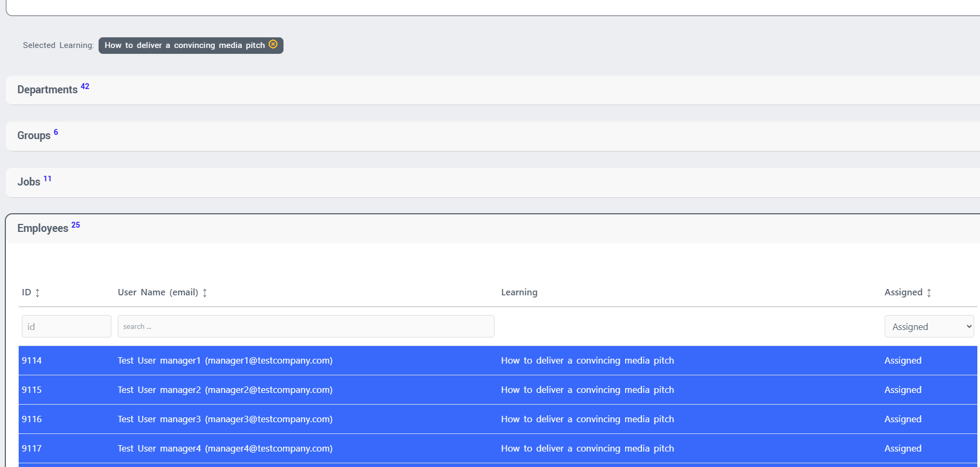
Task: Click Assigned status for manager3 row
Action: pyautogui.click(x=903, y=419)
